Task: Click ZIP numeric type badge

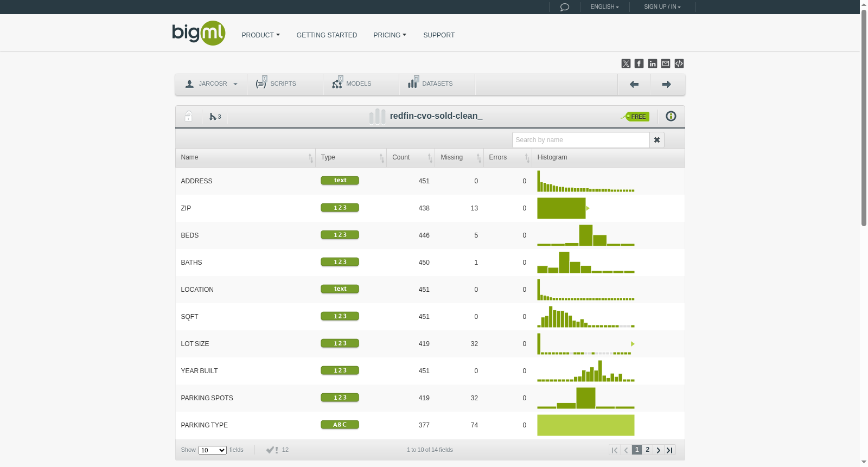Action: [340, 208]
